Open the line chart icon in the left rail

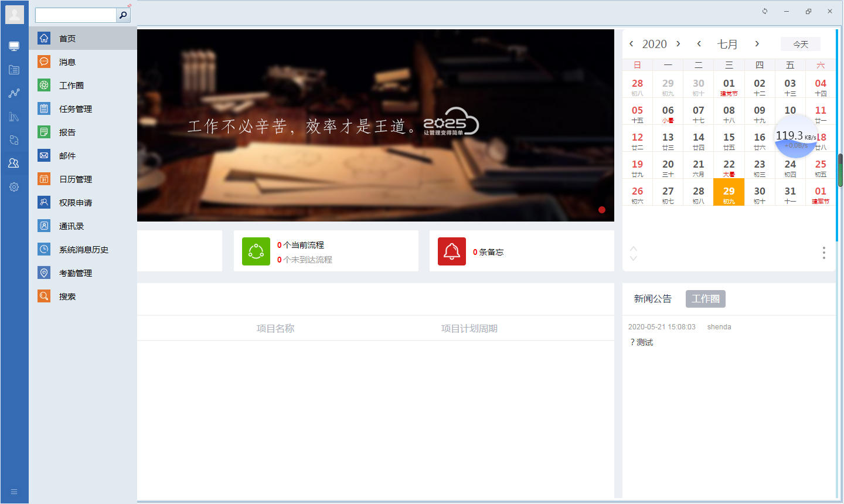(13, 93)
